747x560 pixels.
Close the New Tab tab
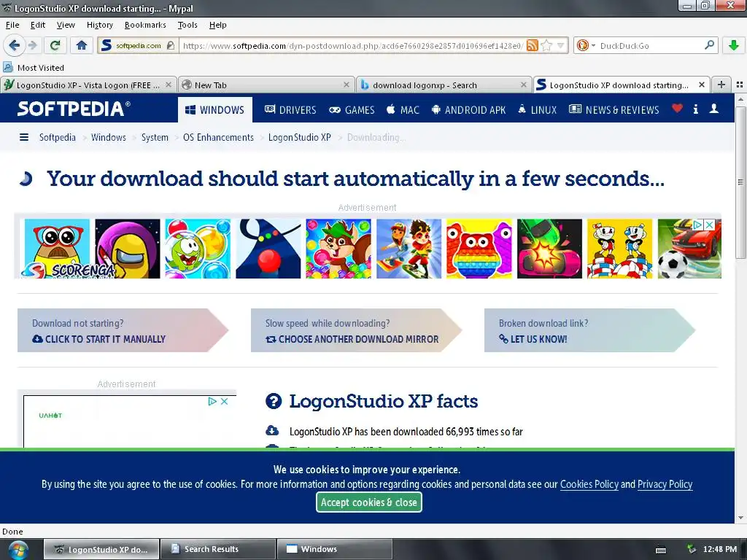[347, 85]
